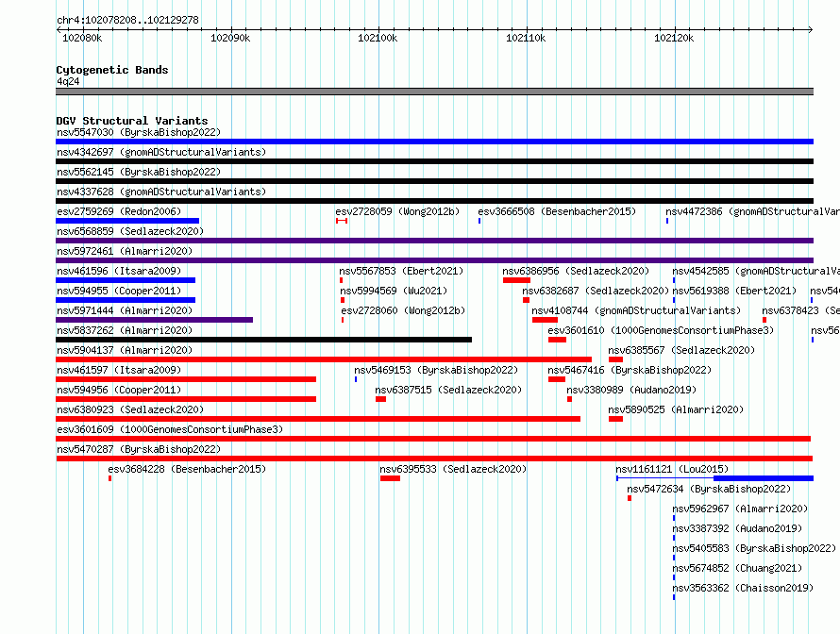Open nsv594956 (Cooper2011) label
The width and height of the screenshot is (840, 634).
(119, 390)
